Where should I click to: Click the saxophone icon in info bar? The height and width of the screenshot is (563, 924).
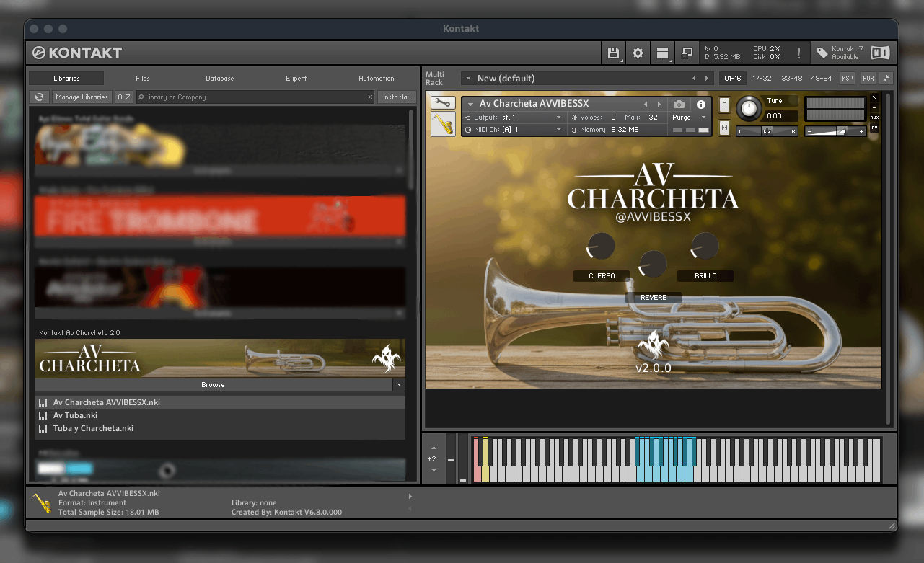42,502
